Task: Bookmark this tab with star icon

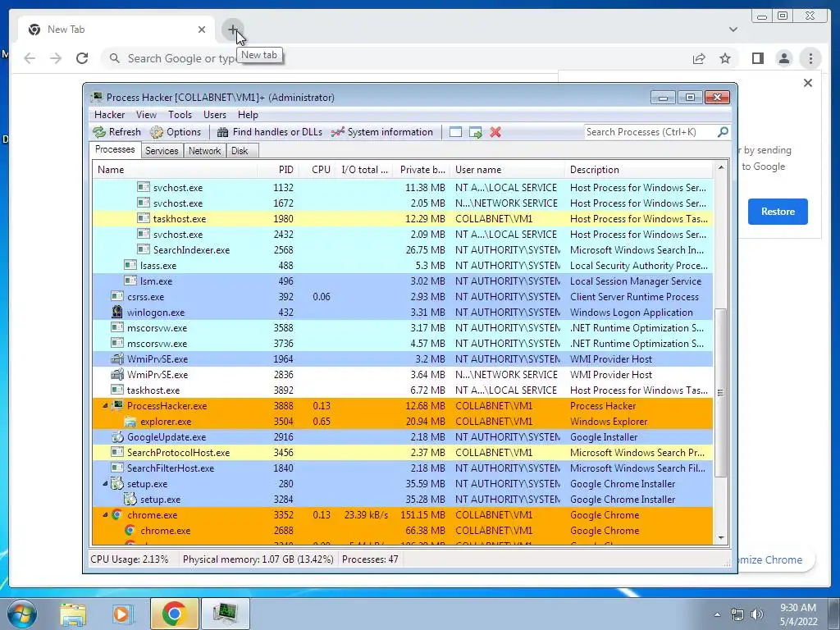Action: point(725,58)
